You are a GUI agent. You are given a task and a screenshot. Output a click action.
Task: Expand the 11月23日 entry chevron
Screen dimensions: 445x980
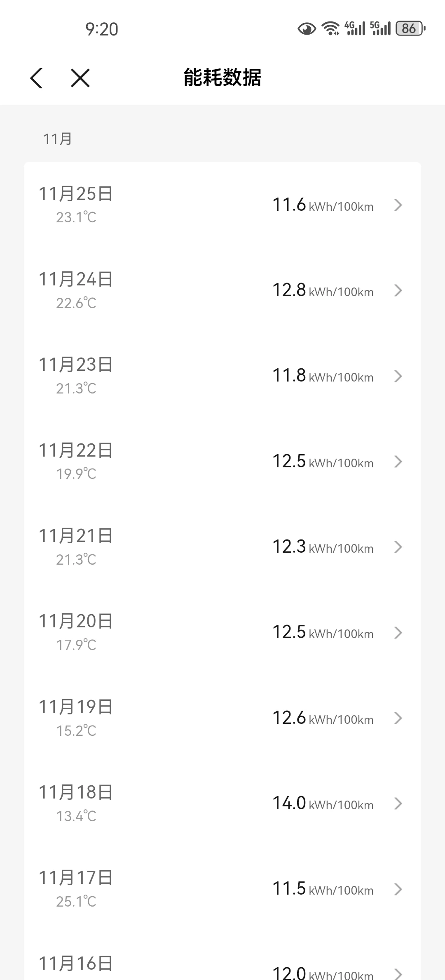[398, 376]
